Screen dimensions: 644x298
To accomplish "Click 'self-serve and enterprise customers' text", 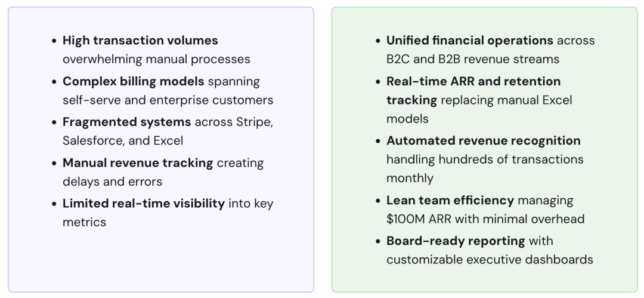I will pyautogui.click(x=168, y=100).
